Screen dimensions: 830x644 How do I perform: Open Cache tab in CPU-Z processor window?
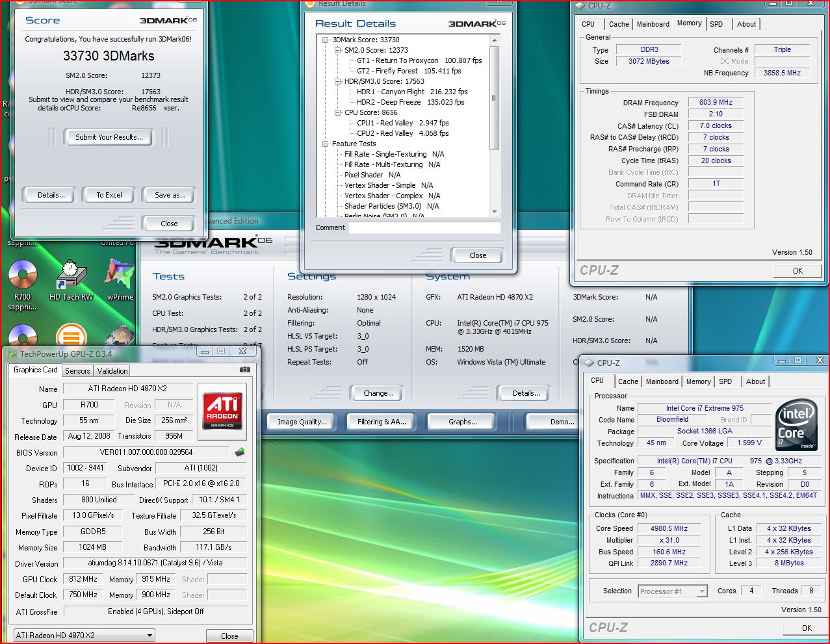628,381
